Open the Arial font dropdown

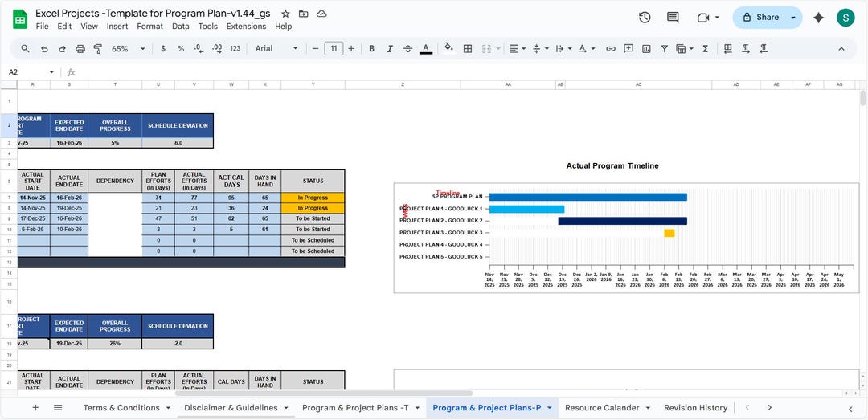pyautogui.click(x=276, y=49)
